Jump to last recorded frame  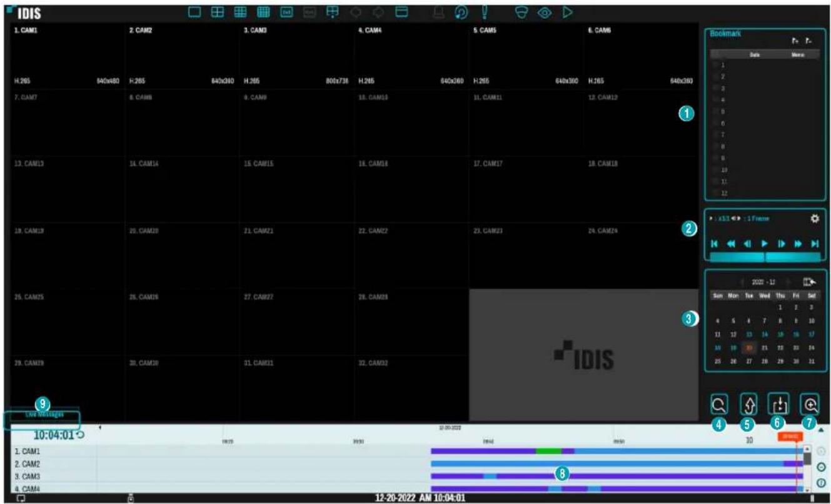coord(814,244)
